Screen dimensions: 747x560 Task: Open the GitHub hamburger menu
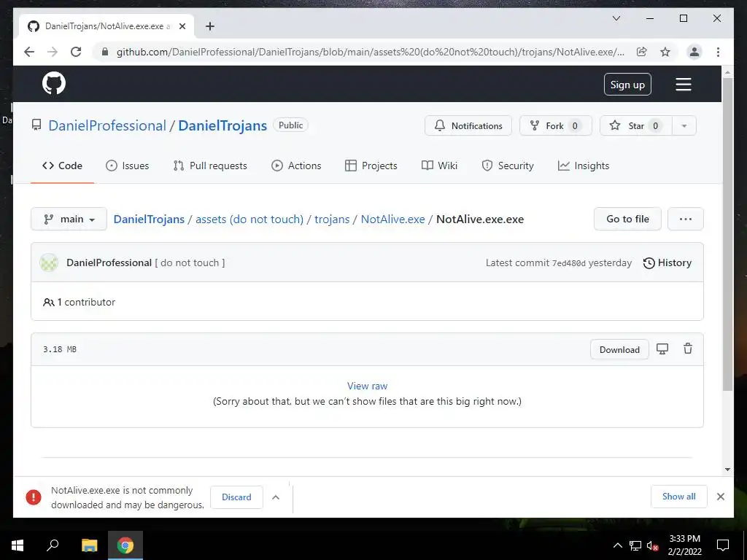coord(683,85)
